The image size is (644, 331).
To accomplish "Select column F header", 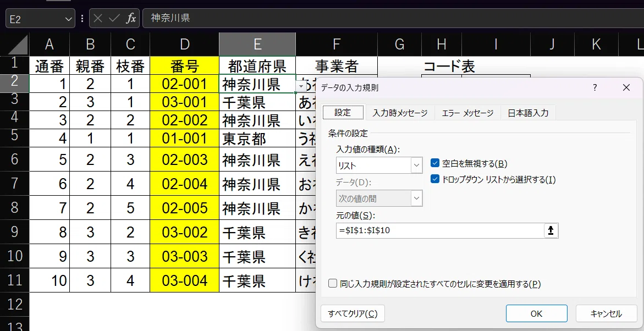I will (x=337, y=45).
